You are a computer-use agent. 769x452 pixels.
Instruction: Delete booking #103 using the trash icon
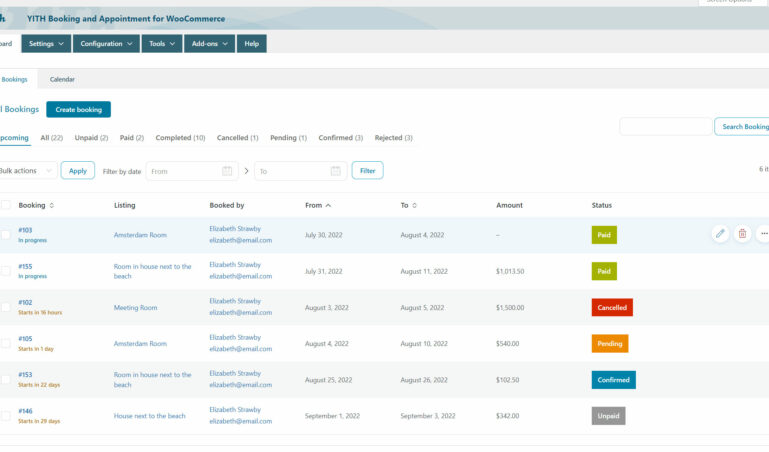[742, 234]
